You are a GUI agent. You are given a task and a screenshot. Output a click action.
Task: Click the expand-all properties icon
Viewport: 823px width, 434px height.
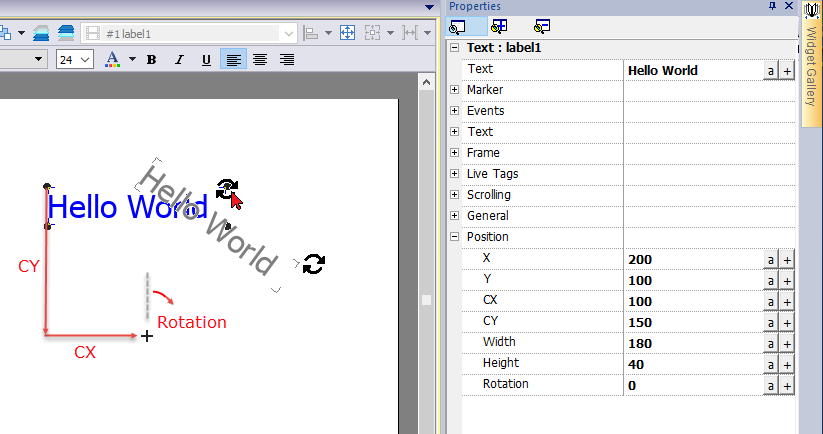click(500, 26)
